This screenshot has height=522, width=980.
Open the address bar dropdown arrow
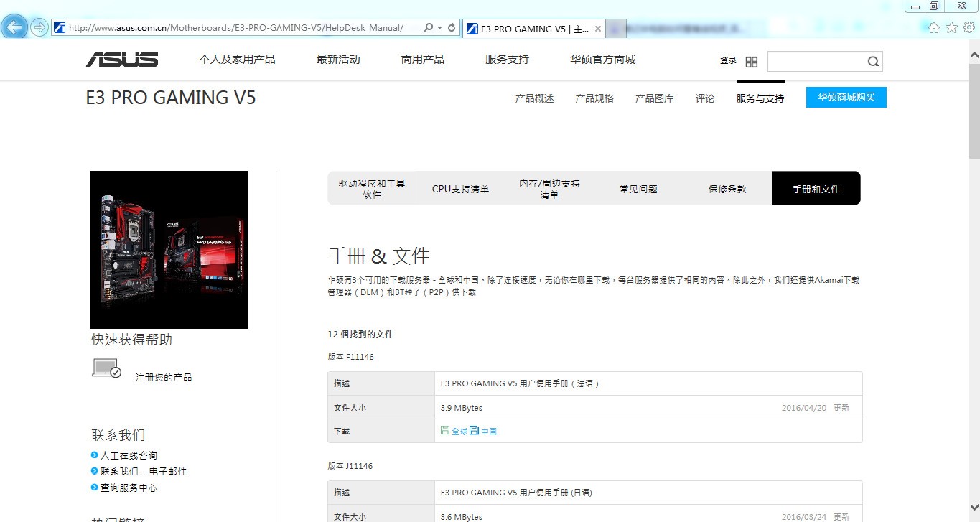click(x=439, y=28)
